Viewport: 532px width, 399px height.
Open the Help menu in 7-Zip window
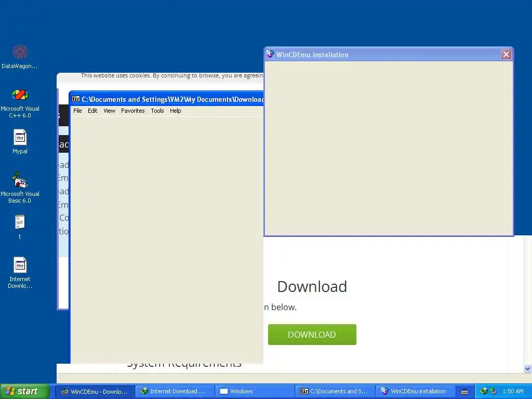(x=176, y=111)
